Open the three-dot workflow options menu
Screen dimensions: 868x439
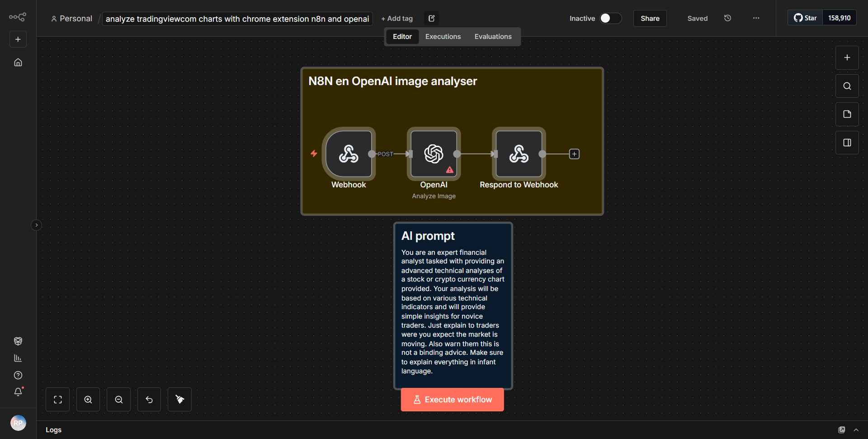tap(756, 18)
